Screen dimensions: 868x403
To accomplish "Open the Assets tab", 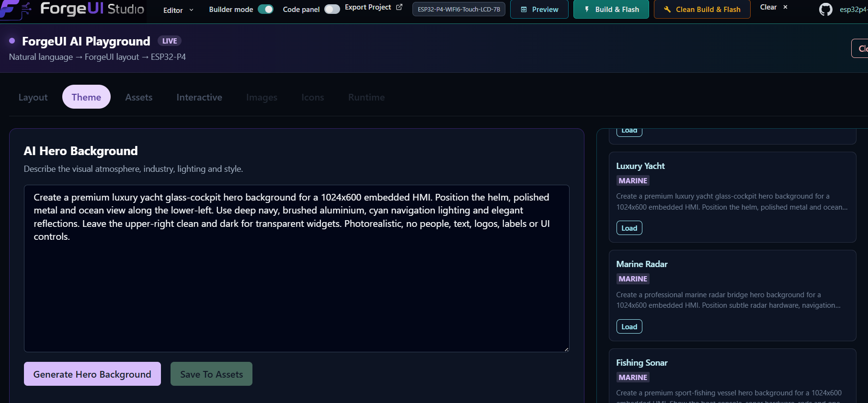I will click(x=139, y=97).
